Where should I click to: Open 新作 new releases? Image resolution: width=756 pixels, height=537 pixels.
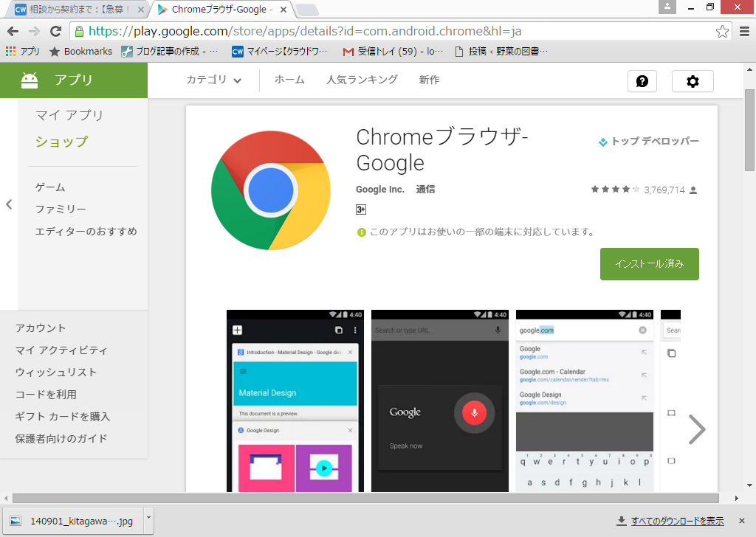(429, 80)
